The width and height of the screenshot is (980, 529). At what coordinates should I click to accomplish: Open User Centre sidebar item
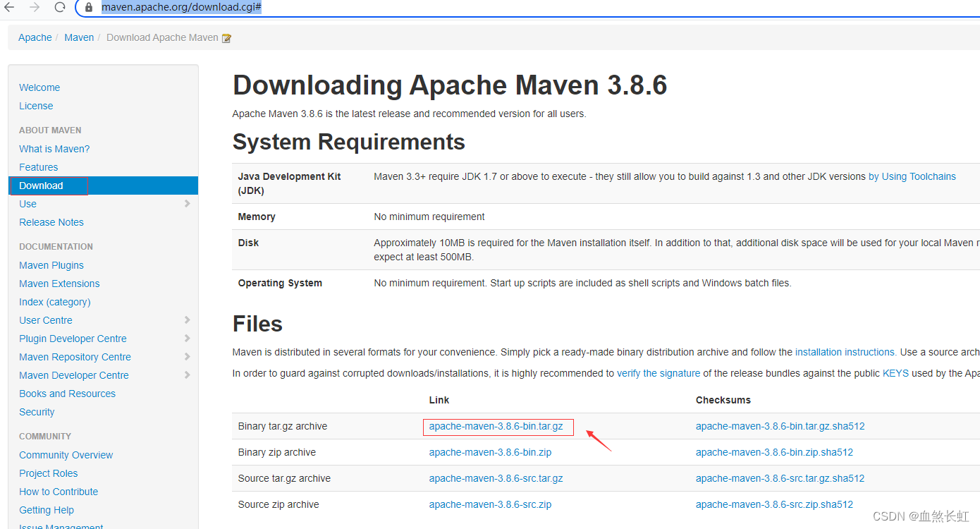[x=46, y=320]
